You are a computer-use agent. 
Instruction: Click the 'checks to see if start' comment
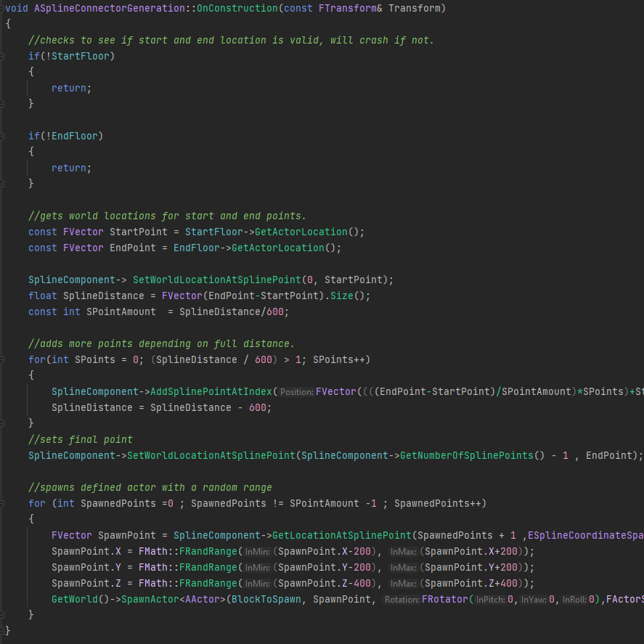(231, 40)
